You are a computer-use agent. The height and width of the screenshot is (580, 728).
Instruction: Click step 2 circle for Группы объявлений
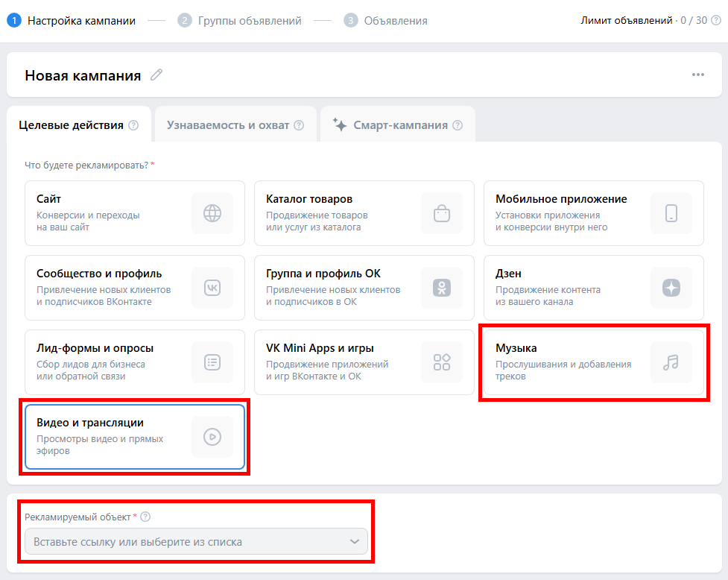pos(185,20)
